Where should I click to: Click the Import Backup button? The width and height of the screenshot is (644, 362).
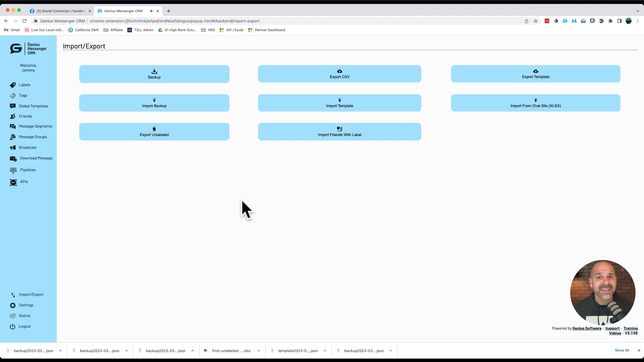tap(154, 103)
